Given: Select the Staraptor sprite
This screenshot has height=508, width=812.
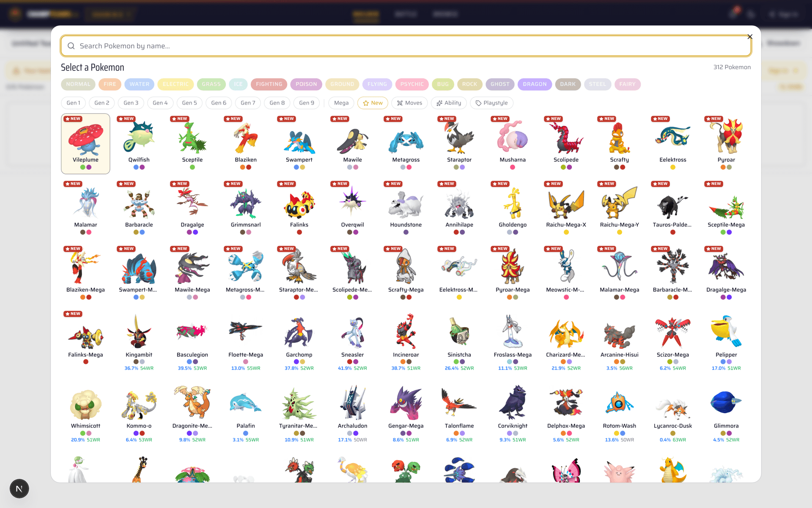Looking at the screenshot, I should click(x=459, y=137).
